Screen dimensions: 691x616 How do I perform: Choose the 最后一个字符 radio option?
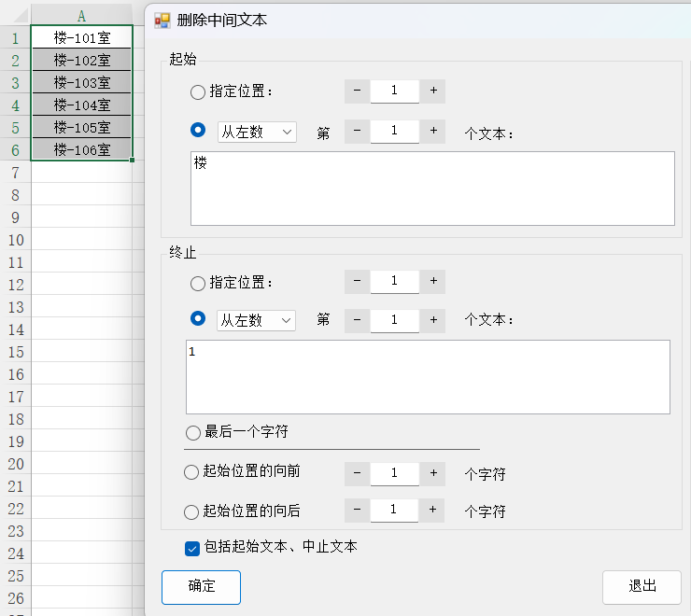(x=193, y=432)
